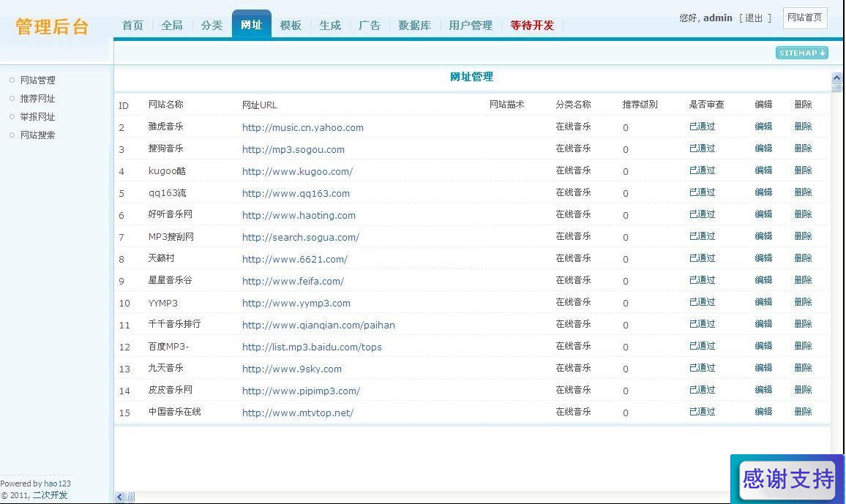846x504 pixels.
Task: Click the 管理后台 logo title
Action: tap(52, 26)
